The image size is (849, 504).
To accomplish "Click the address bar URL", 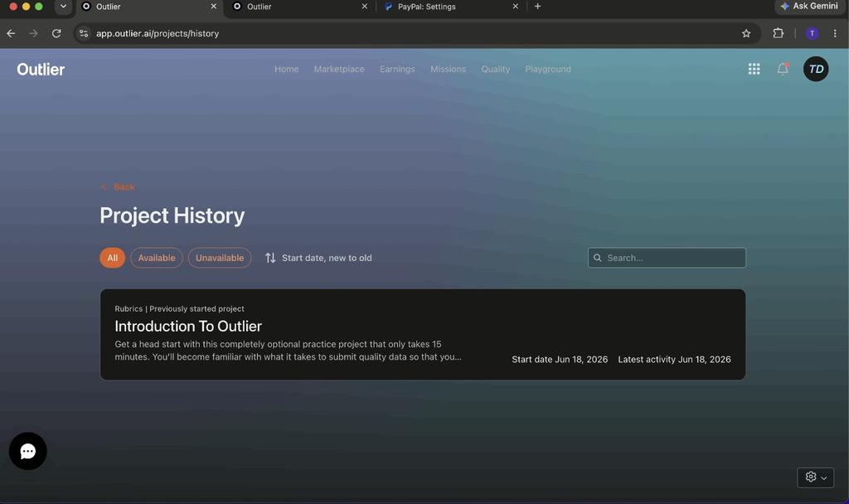I will coord(158,33).
